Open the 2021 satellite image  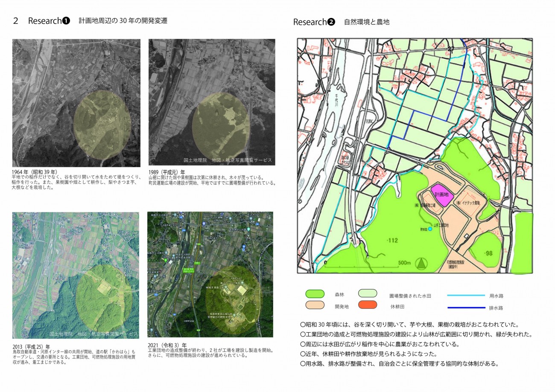(x=210, y=274)
